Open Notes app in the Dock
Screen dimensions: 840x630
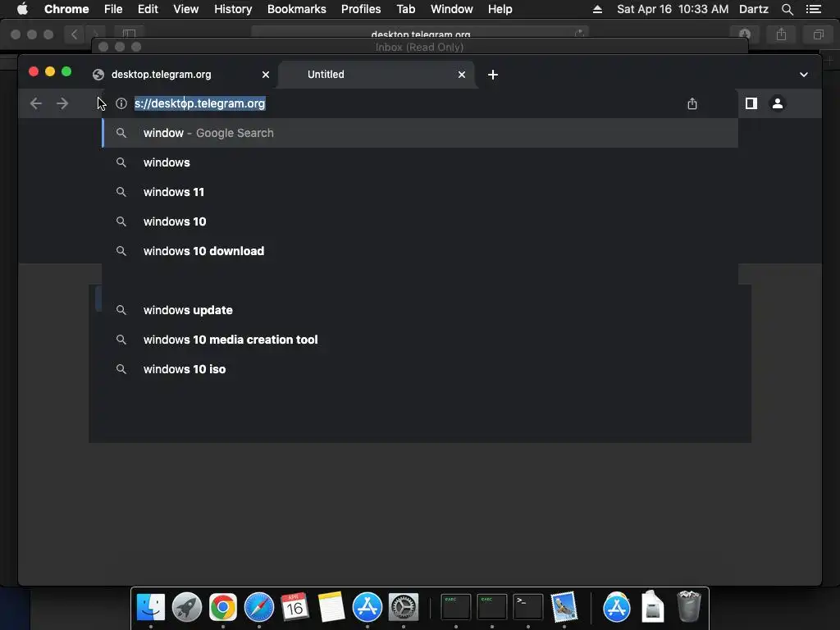pyautogui.click(x=331, y=607)
